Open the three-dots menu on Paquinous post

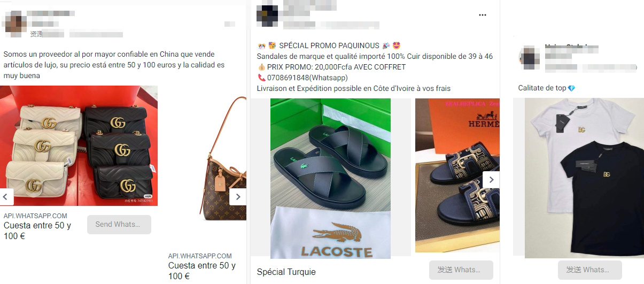(x=483, y=15)
